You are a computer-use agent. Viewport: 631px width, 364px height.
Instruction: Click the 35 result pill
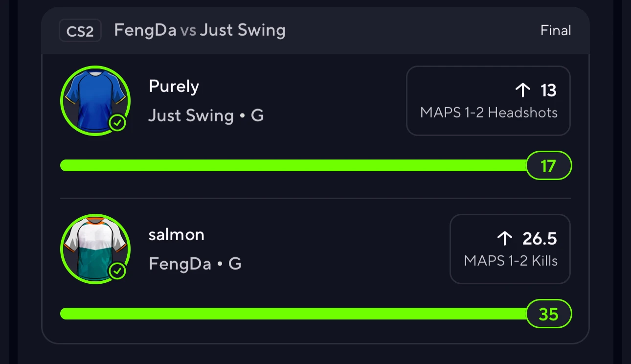click(x=548, y=314)
